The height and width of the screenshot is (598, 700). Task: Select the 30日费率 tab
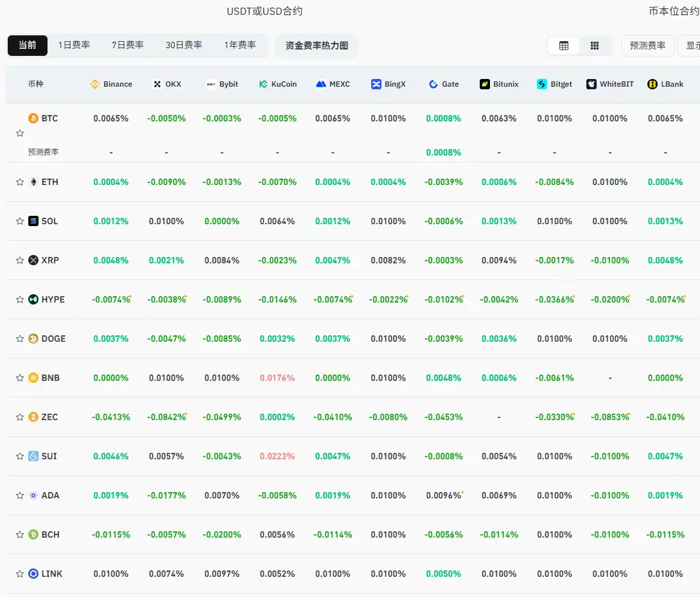tap(184, 45)
